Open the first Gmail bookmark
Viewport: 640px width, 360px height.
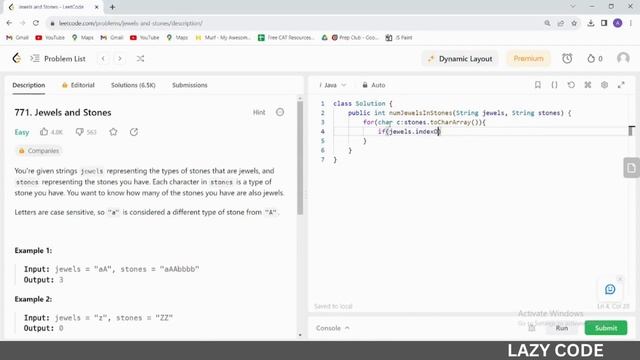[17, 38]
